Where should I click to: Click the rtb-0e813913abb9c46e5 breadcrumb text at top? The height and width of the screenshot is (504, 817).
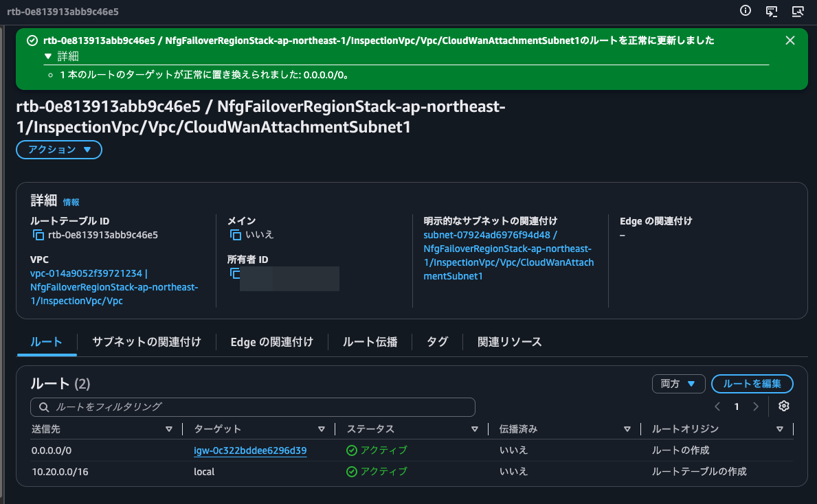click(x=63, y=12)
